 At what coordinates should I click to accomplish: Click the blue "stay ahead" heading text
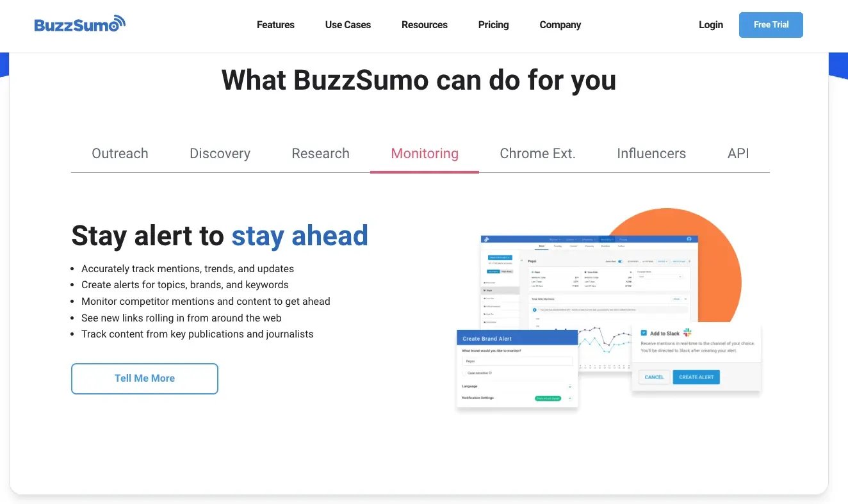[300, 235]
